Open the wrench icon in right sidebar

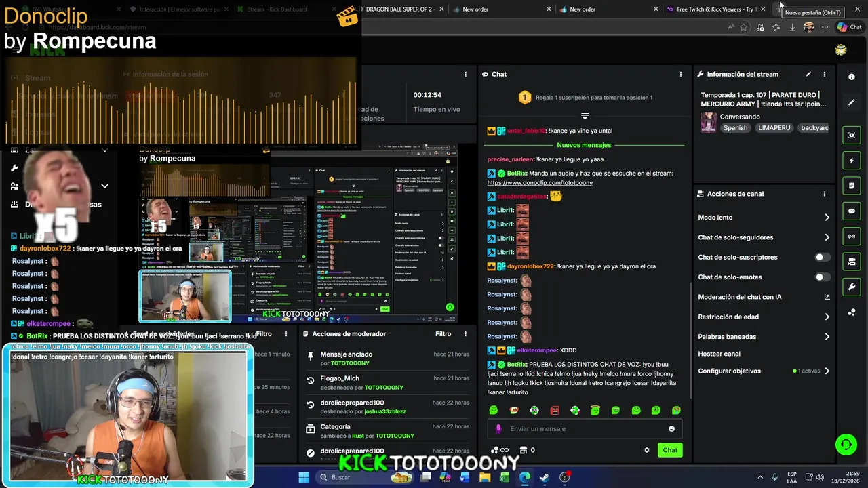(852, 287)
